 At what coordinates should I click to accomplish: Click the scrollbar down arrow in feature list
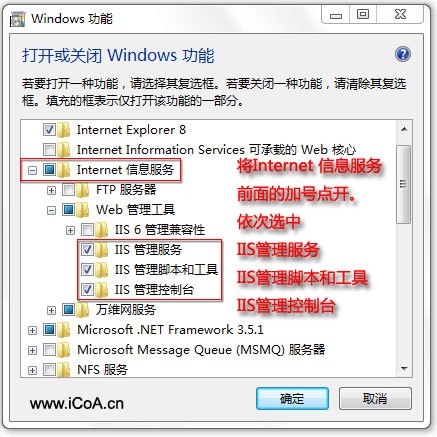[404, 369]
